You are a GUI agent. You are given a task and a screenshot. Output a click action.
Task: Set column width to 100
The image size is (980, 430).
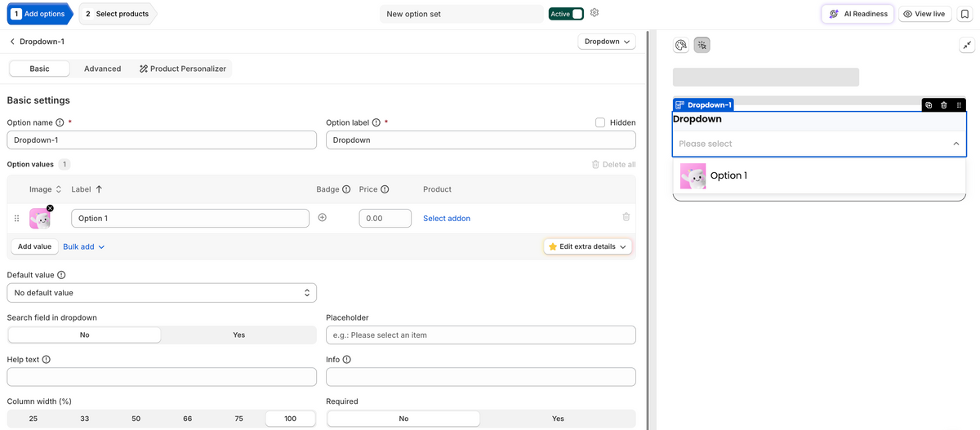point(291,419)
